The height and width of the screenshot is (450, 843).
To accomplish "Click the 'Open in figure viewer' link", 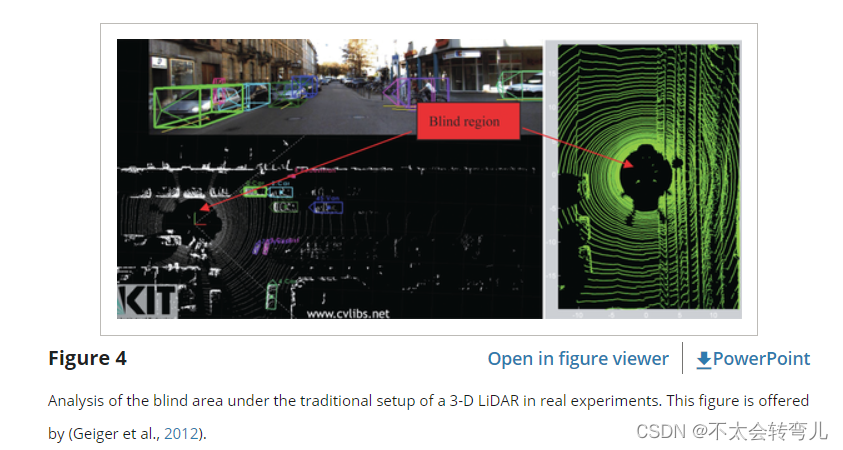I will point(578,359).
